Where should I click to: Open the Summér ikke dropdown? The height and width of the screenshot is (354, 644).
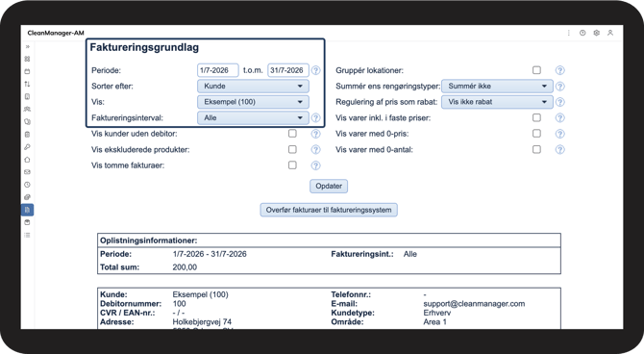pyautogui.click(x=497, y=86)
